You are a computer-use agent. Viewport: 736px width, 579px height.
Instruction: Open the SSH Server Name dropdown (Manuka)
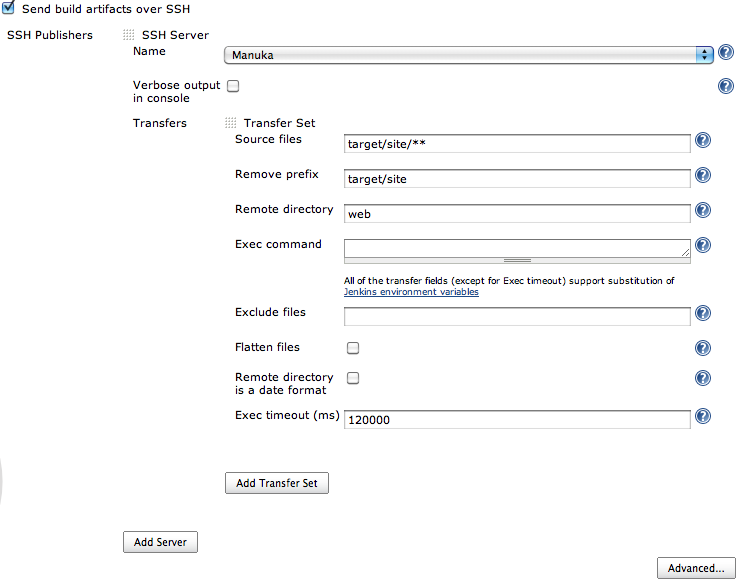pyautogui.click(x=469, y=55)
